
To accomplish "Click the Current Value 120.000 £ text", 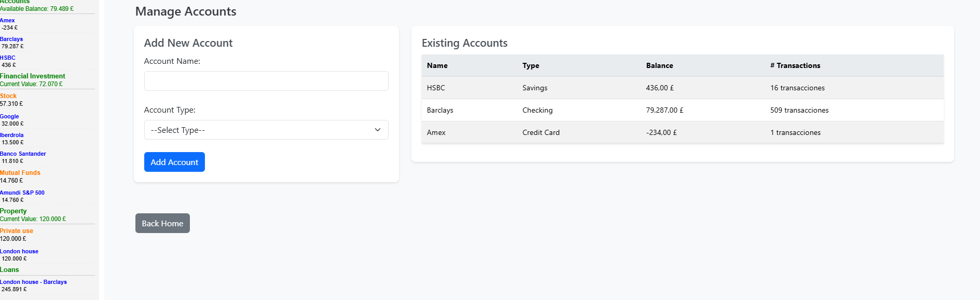I will pyautogui.click(x=33, y=219).
